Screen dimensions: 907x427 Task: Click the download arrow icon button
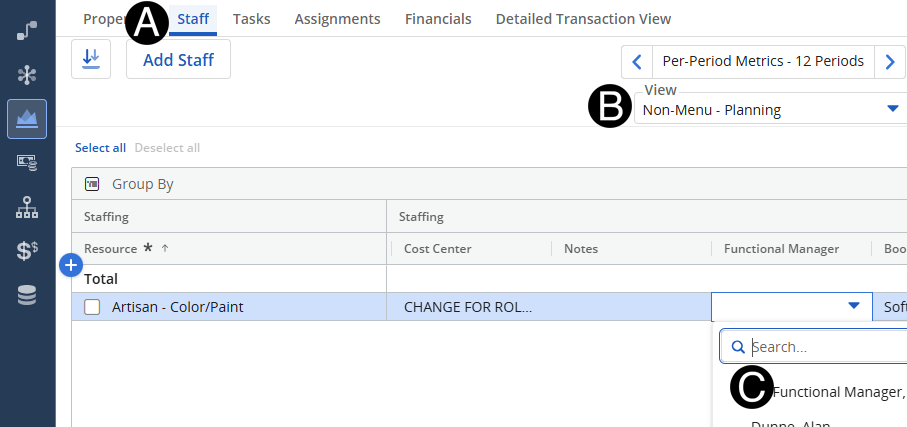(x=91, y=59)
